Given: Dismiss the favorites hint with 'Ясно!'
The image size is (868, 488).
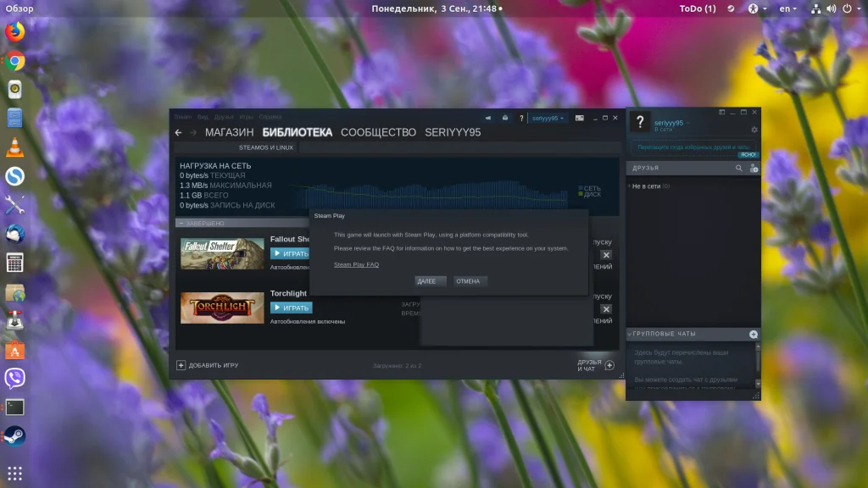Looking at the screenshot, I should click(x=748, y=155).
